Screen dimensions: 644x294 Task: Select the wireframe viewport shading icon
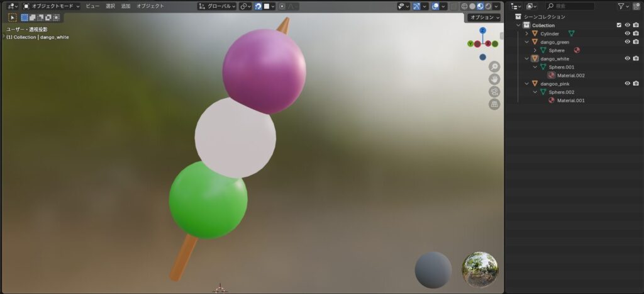pos(464,6)
